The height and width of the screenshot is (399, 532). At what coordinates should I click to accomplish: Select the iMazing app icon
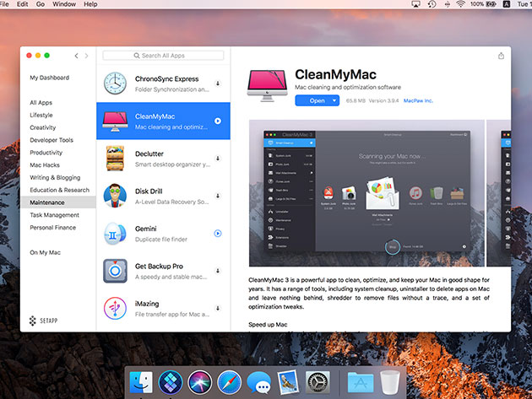coord(115,309)
